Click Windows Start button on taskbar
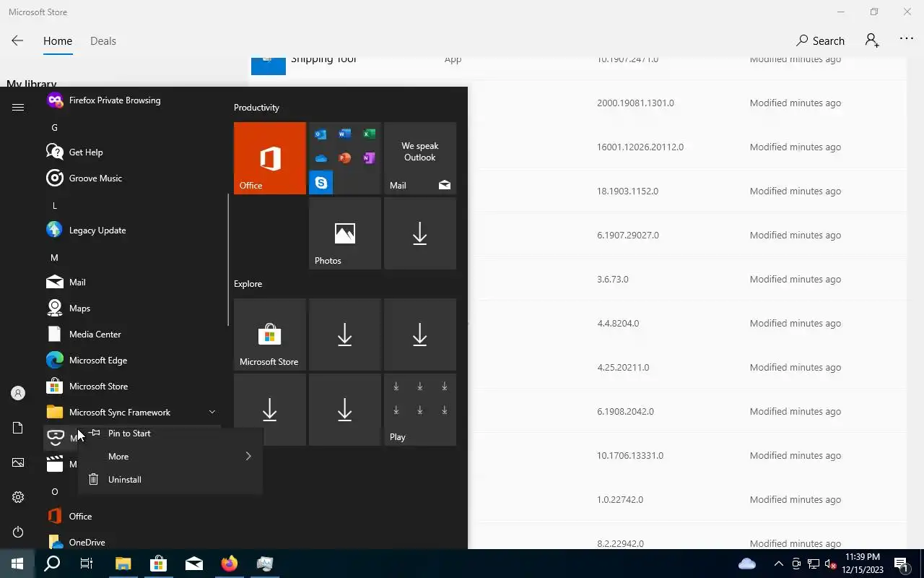 (x=17, y=564)
